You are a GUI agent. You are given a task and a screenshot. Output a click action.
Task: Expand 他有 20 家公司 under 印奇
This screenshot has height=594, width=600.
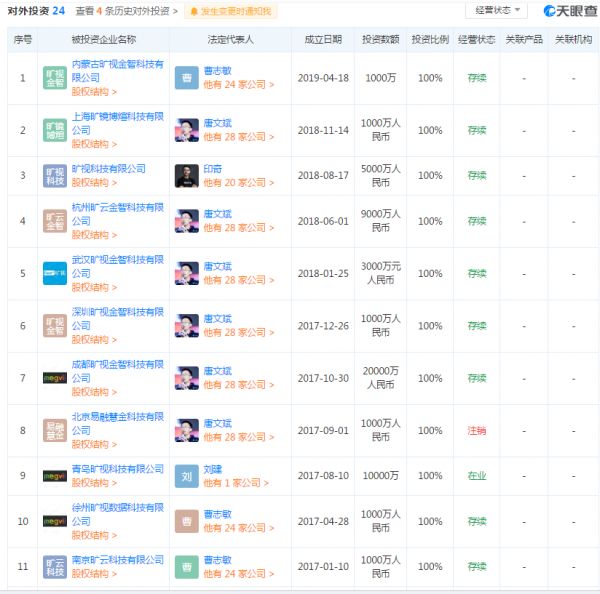pyautogui.click(x=238, y=183)
